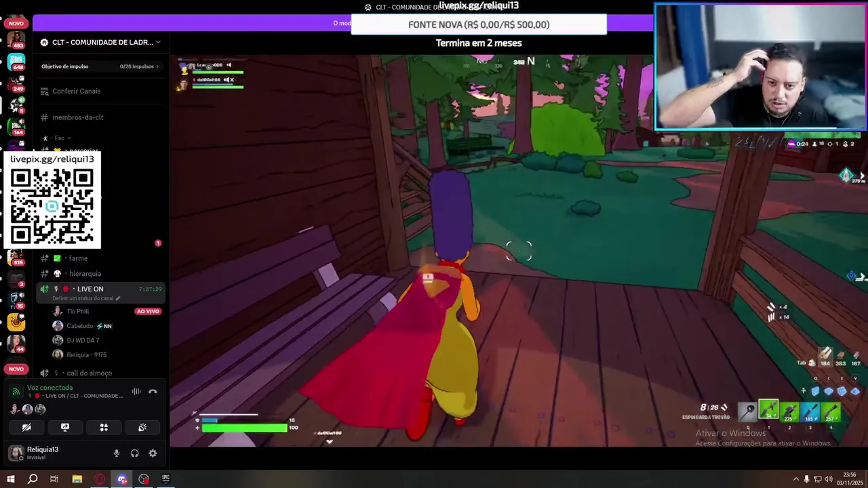The height and width of the screenshot is (488, 868).
Task: Open the hierarquia channel
Action: coord(85,274)
